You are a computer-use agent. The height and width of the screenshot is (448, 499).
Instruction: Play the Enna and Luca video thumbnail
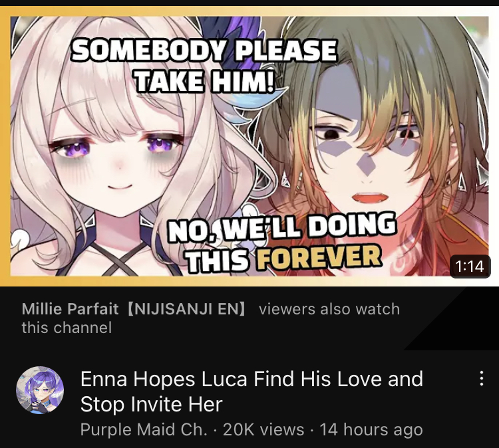(249, 146)
